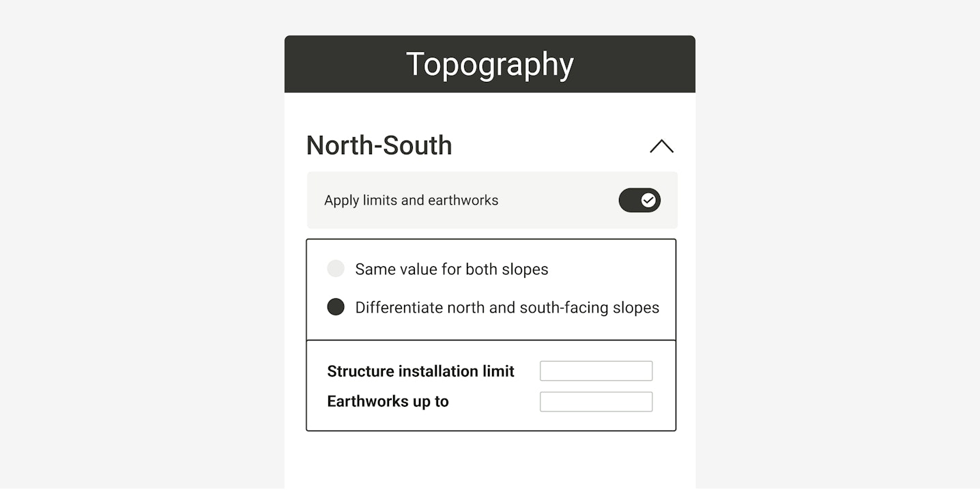Click the Differentiate north and south-facing slopes text
The width and height of the screenshot is (980, 490).
click(507, 308)
